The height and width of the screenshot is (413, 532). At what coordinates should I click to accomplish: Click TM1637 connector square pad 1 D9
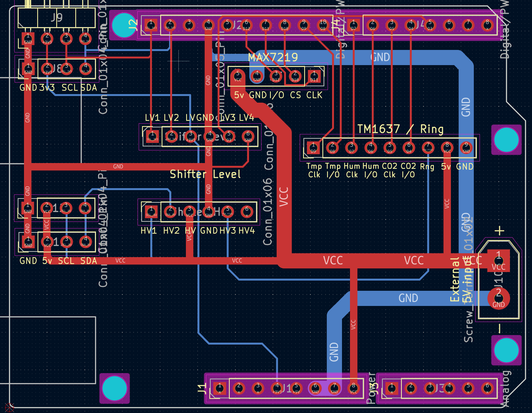point(313,148)
